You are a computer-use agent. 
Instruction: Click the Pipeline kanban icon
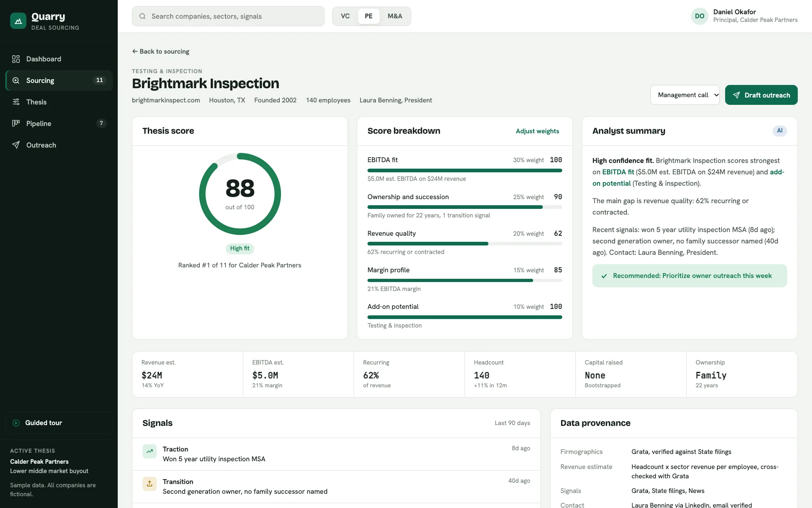[x=16, y=123]
